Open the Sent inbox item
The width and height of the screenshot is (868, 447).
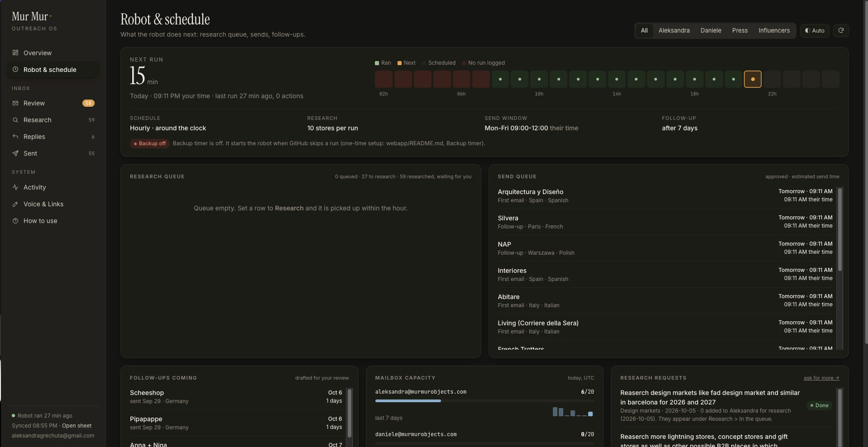[53, 153]
